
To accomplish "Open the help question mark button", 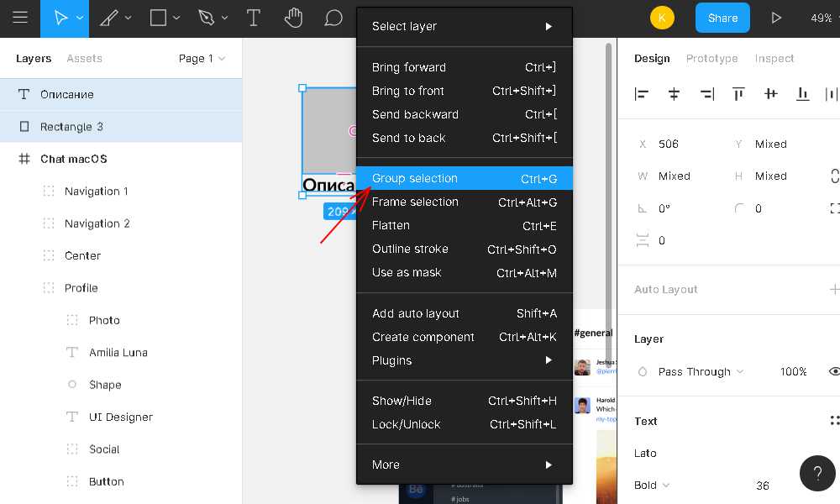I will tap(817, 473).
